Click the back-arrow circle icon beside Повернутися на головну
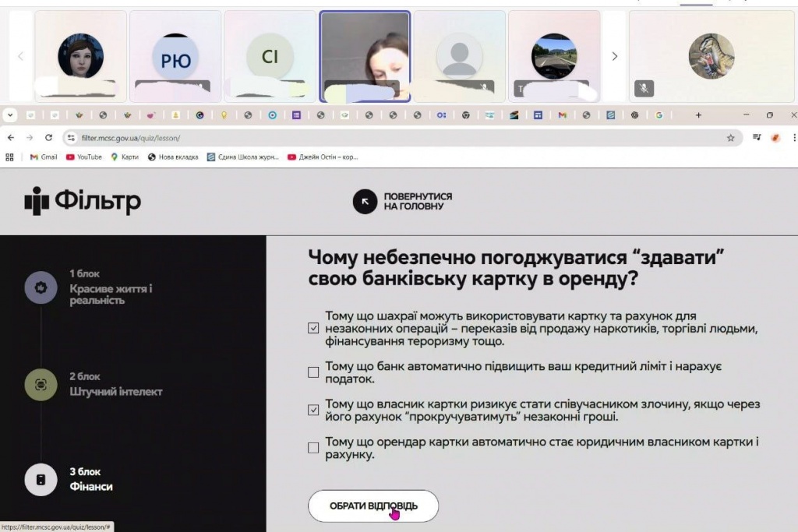 pyautogui.click(x=365, y=202)
